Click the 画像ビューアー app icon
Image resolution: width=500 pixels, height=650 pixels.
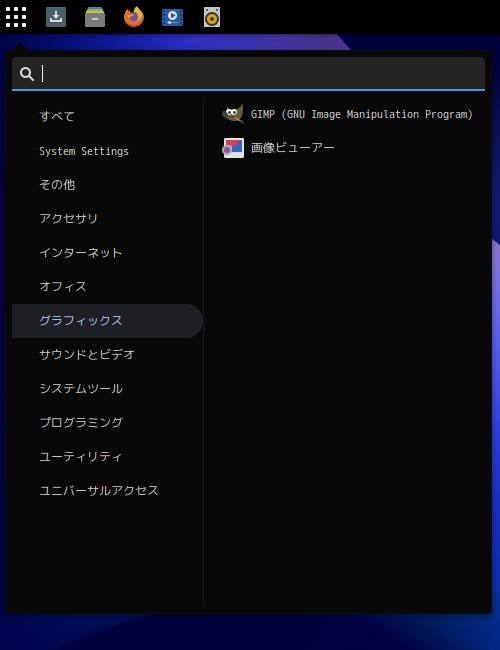click(x=233, y=148)
